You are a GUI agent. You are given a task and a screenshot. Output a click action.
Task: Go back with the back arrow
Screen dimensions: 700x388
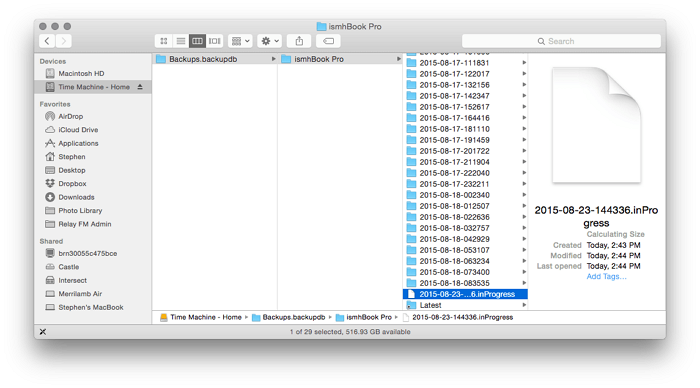point(47,41)
